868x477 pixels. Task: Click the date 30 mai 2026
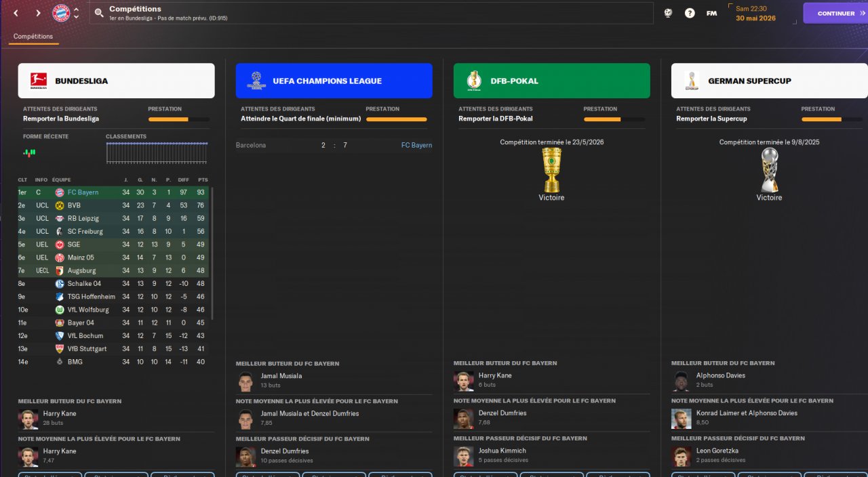click(755, 18)
